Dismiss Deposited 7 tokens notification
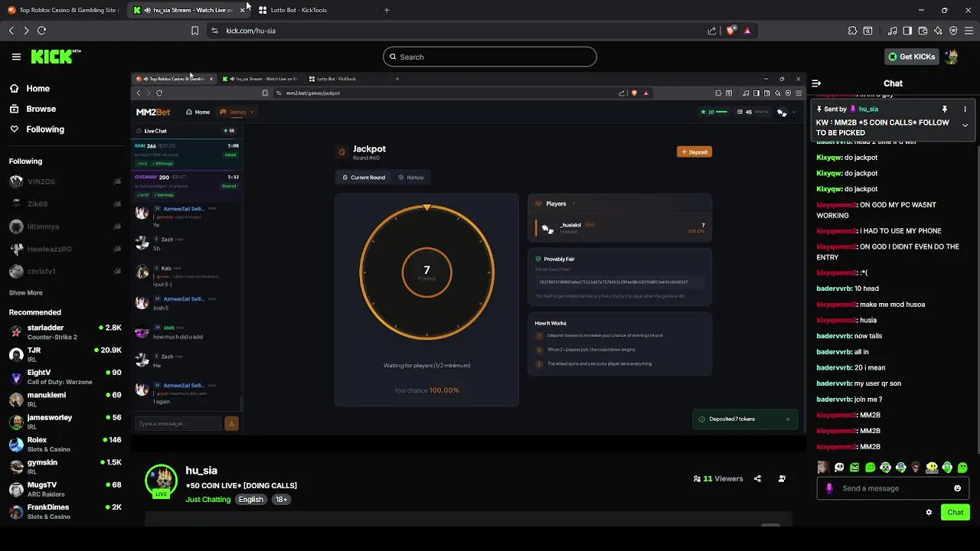The image size is (980, 551). pos(787,419)
